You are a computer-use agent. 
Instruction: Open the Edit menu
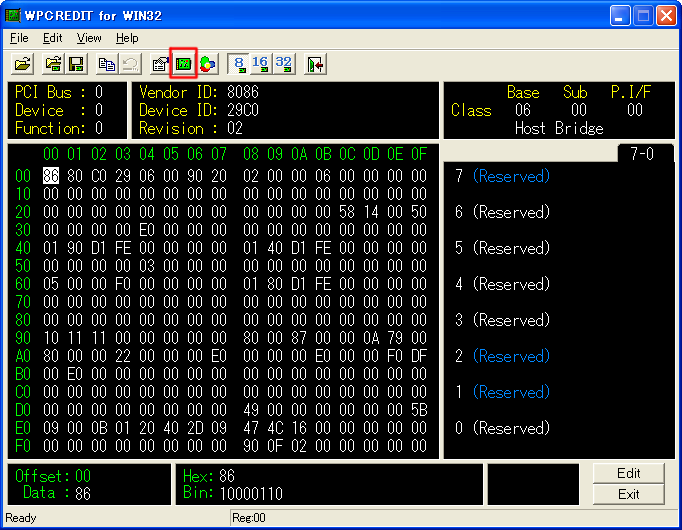click(x=52, y=38)
